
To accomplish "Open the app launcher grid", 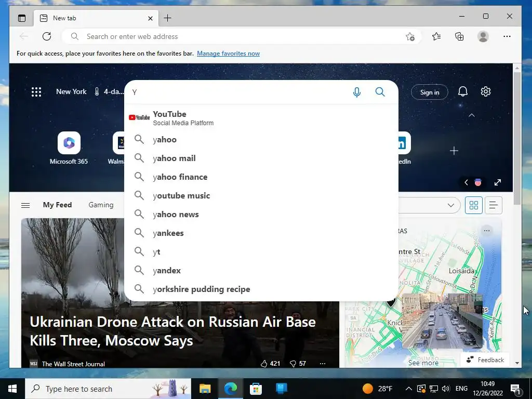I will click(x=36, y=92).
